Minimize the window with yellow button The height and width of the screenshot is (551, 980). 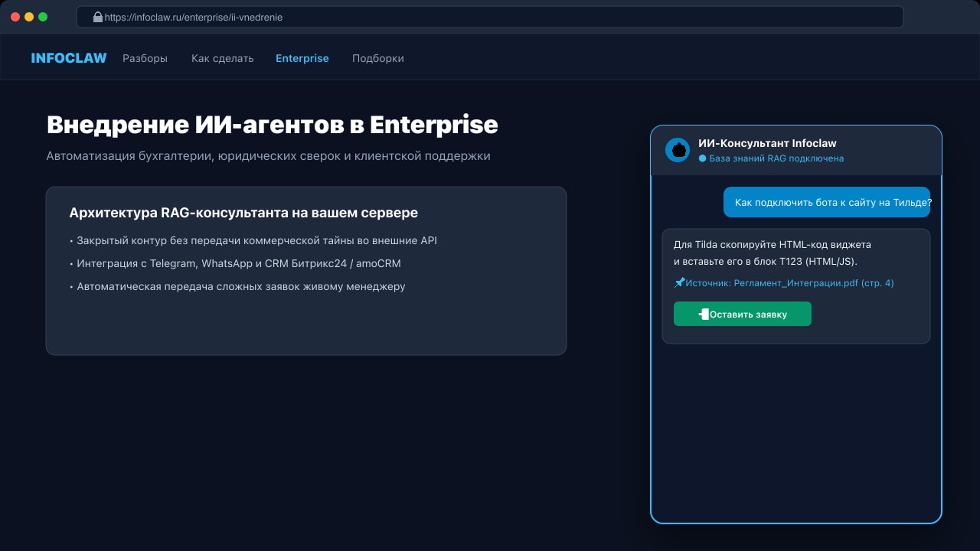29,17
